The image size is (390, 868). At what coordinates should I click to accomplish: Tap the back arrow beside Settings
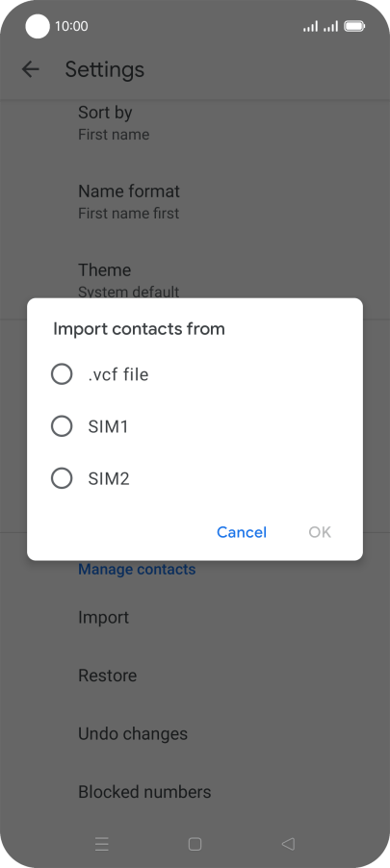click(31, 69)
